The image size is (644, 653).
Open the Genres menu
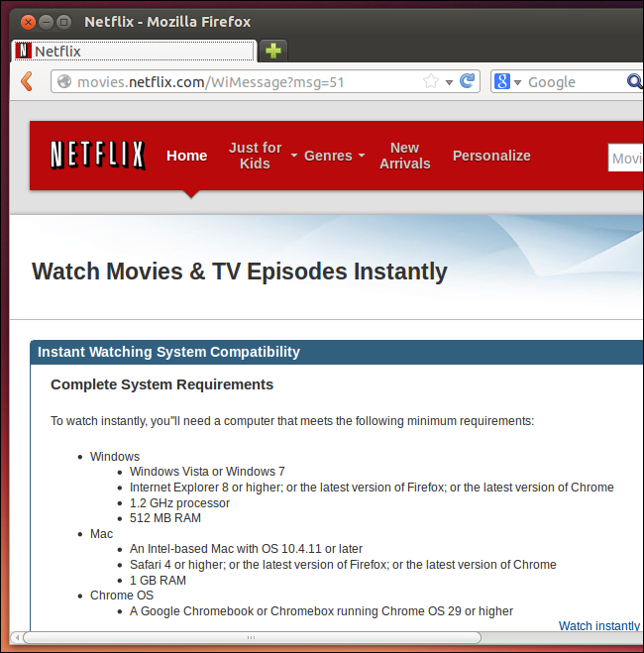click(328, 156)
